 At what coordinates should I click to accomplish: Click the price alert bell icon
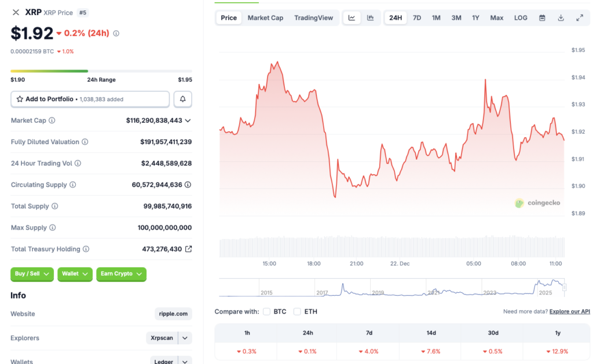click(x=182, y=98)
